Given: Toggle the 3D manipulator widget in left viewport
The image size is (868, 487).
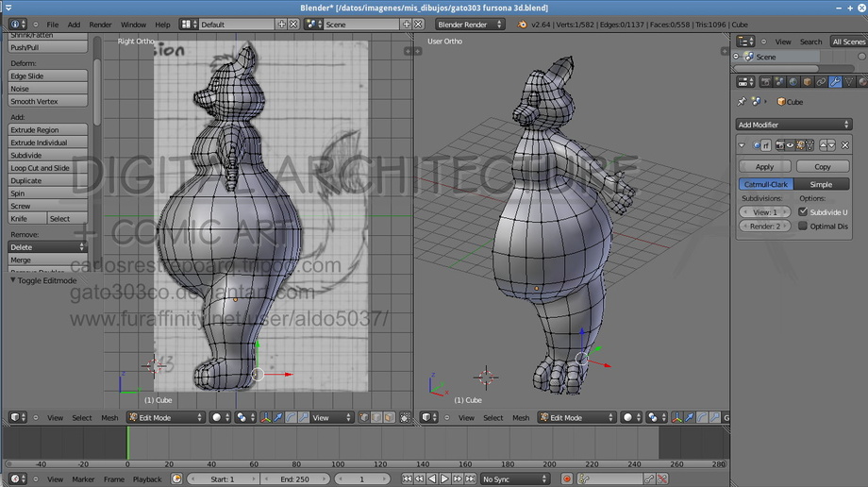Looking at the screenshot, I should click(x=266, y=417).
